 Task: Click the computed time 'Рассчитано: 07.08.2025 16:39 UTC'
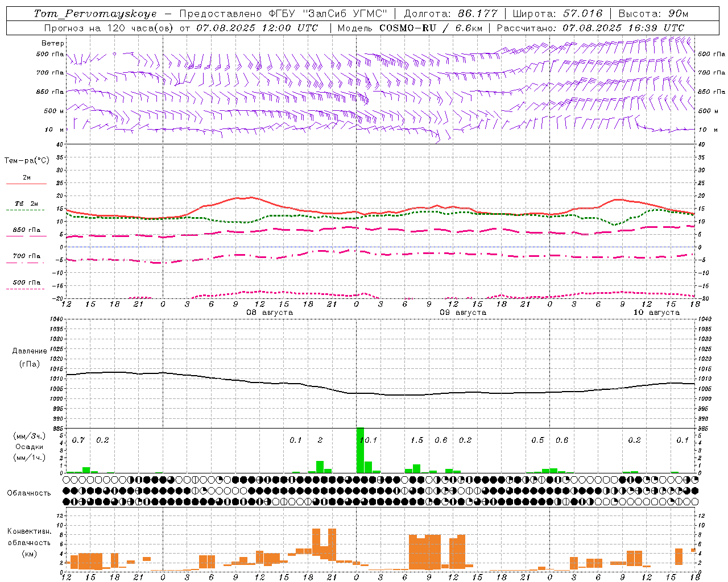click(x=590, y=28)
